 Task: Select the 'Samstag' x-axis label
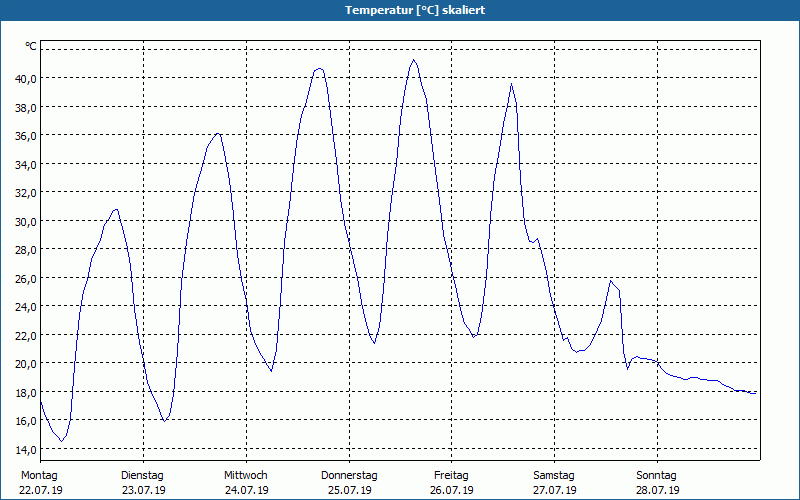(x=554, y=475)
